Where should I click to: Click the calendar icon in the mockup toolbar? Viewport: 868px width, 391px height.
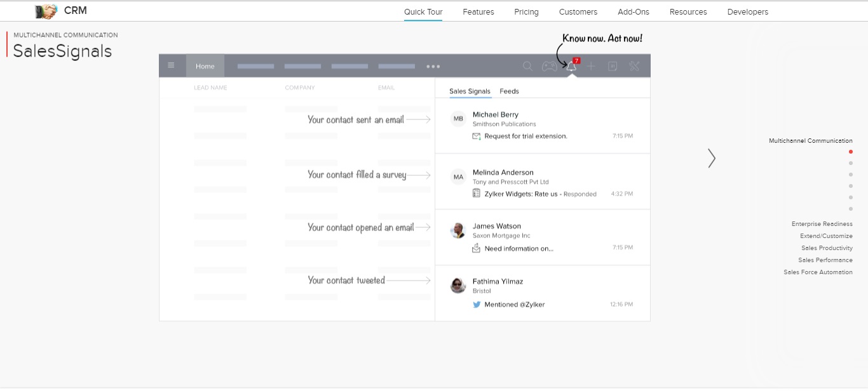pyautogui.click(x=613, y=66)
